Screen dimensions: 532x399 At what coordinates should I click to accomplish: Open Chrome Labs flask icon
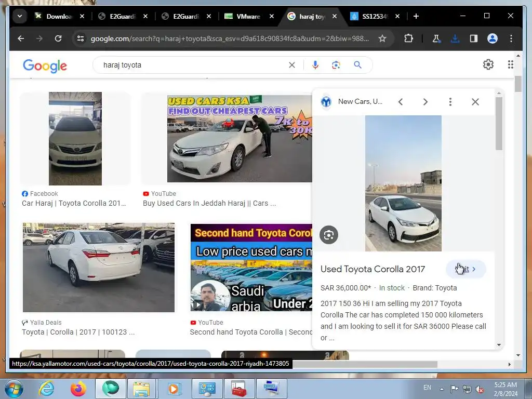click(x=436, y=38)
